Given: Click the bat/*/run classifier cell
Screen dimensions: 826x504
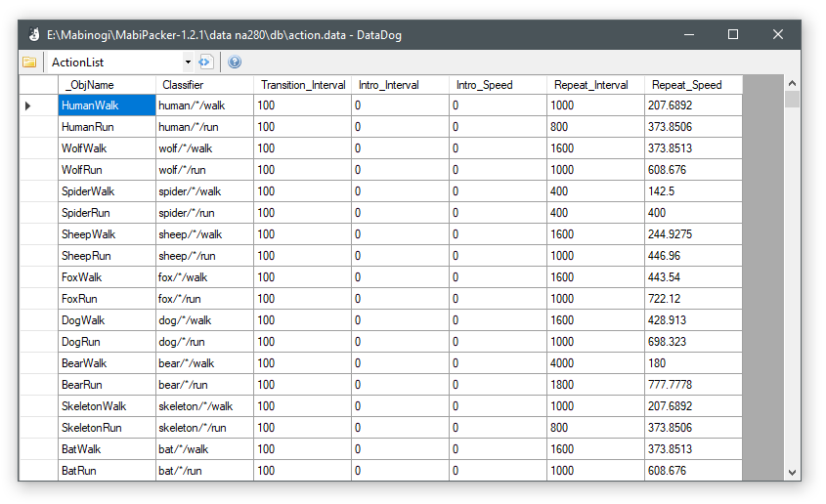Looking at the screenshot, I should pyautogui.click(x=205, y=471).
